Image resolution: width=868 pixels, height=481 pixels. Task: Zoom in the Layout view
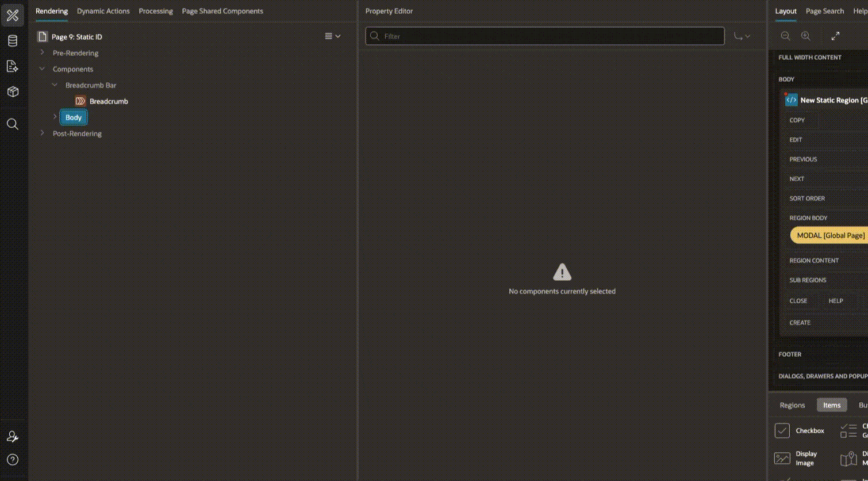(806, 36)
